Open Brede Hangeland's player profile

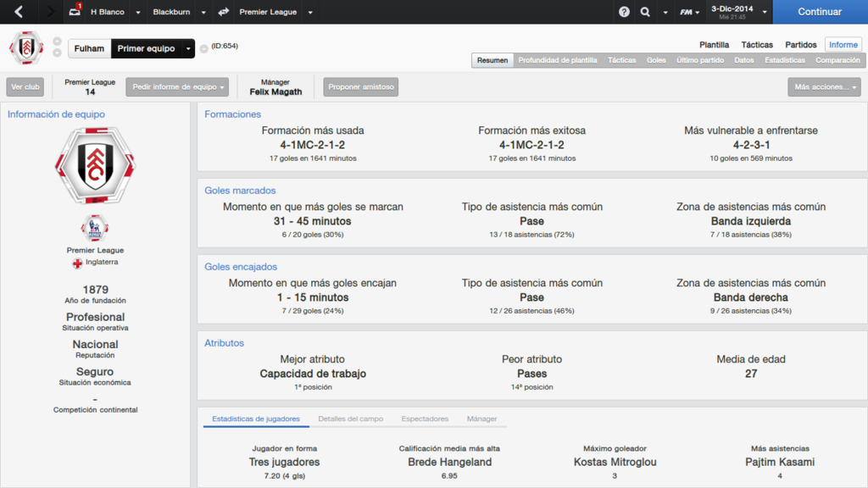click(449, 462)
